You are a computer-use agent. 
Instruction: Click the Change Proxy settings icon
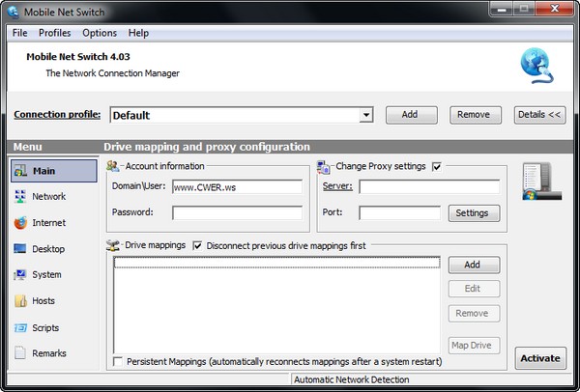(x=323, y=167)
